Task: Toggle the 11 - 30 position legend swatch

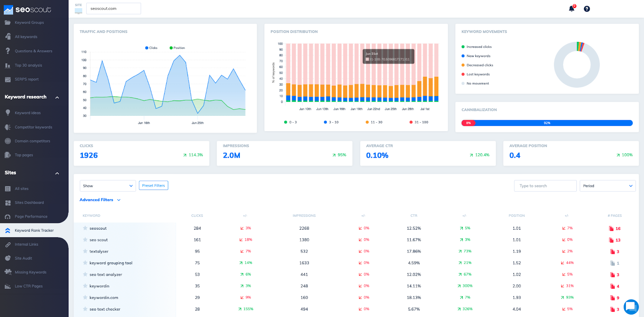Action: pos(367,122)
